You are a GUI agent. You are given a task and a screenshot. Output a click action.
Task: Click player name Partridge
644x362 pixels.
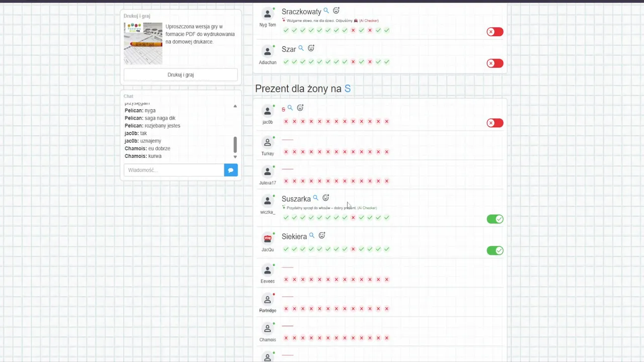[268, 311]
